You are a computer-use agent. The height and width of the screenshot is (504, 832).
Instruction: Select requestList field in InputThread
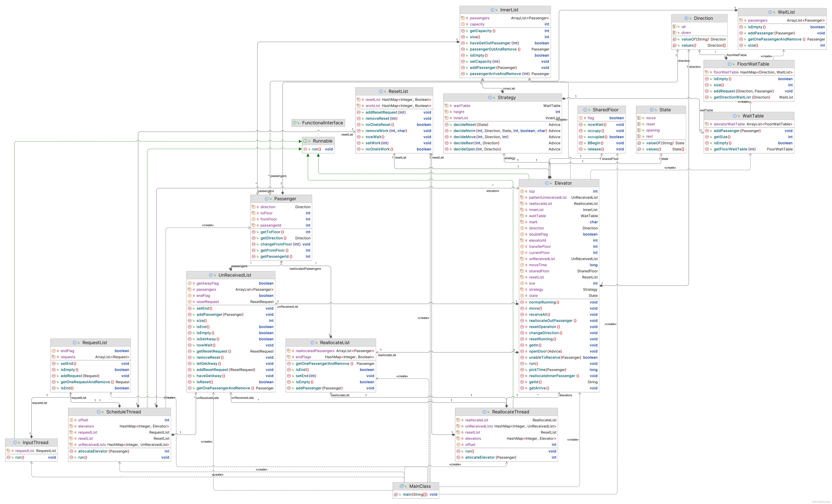[31, 451]
